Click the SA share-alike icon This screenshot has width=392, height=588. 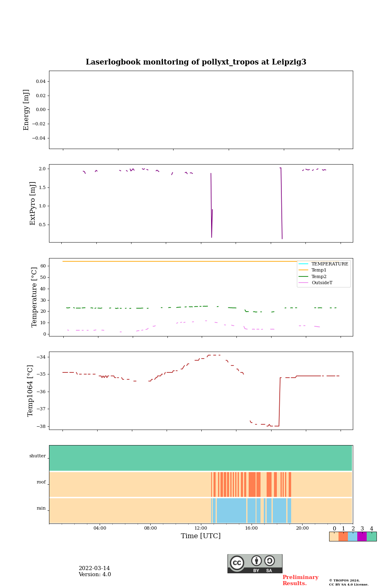269,561
